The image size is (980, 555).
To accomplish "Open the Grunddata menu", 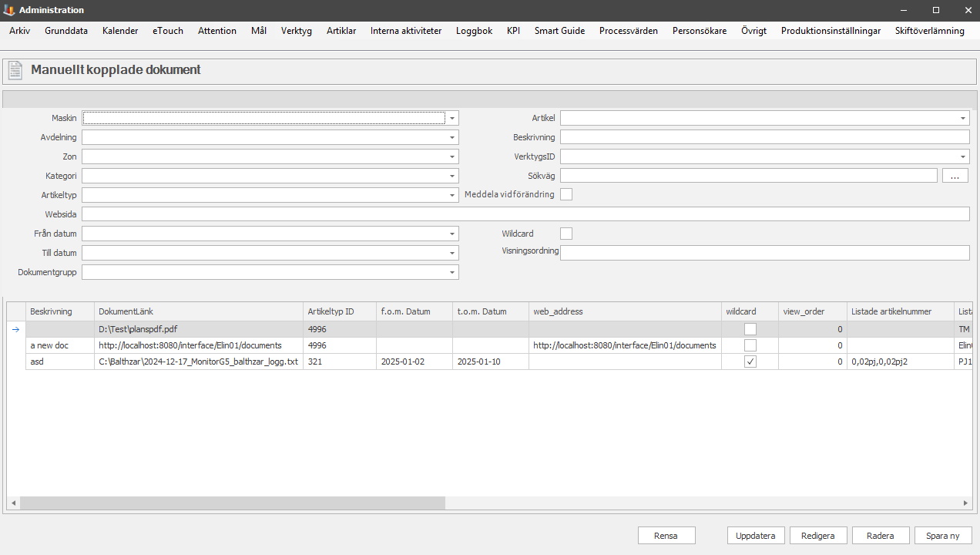I will point(66,31).
